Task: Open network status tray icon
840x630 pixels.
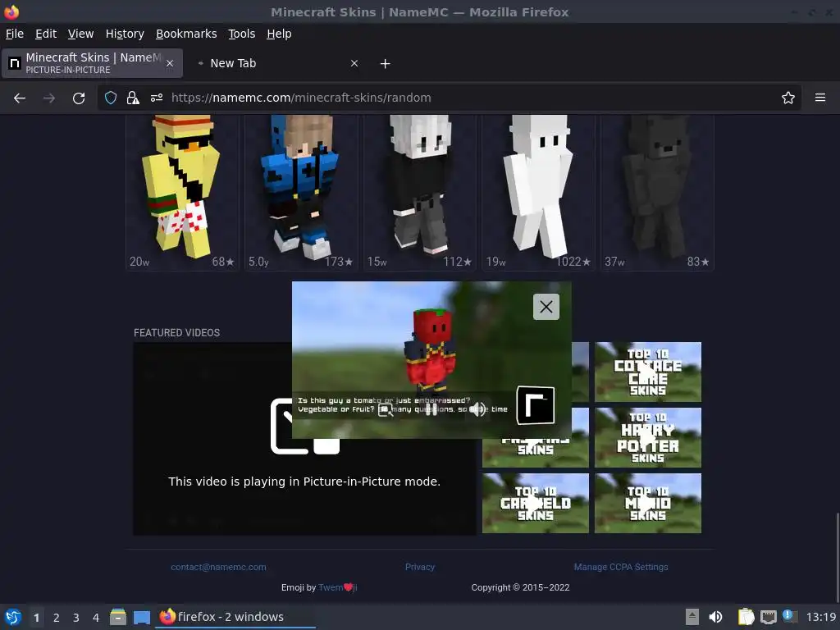Action: 768,617
